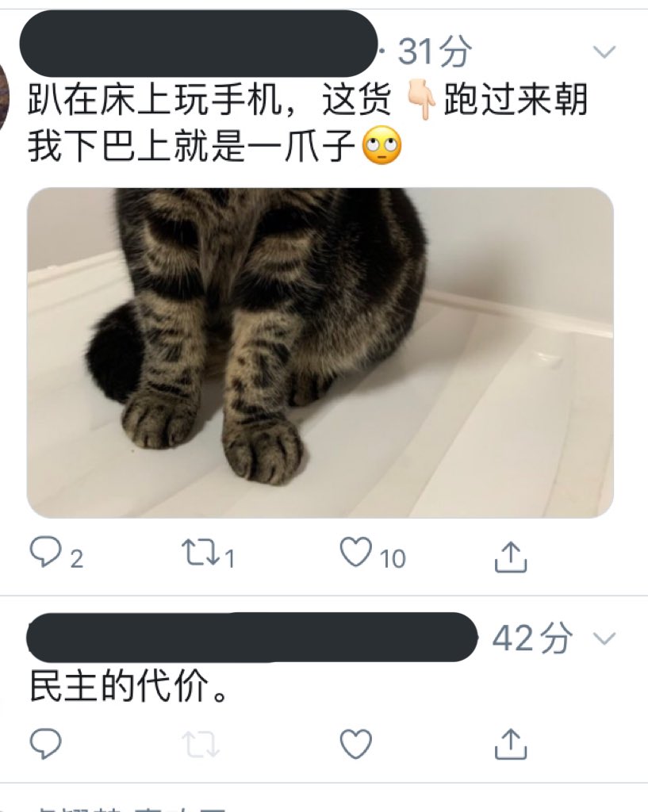The height and width of the screenshot is (812, 648).
Task: Open the tabby cat photo
Action: click(x=320, y=353)
